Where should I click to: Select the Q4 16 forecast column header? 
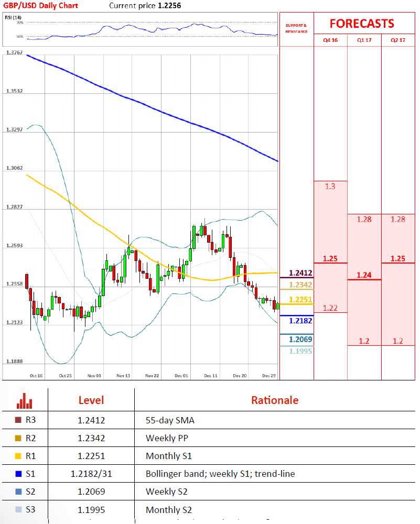coord(330,40)
